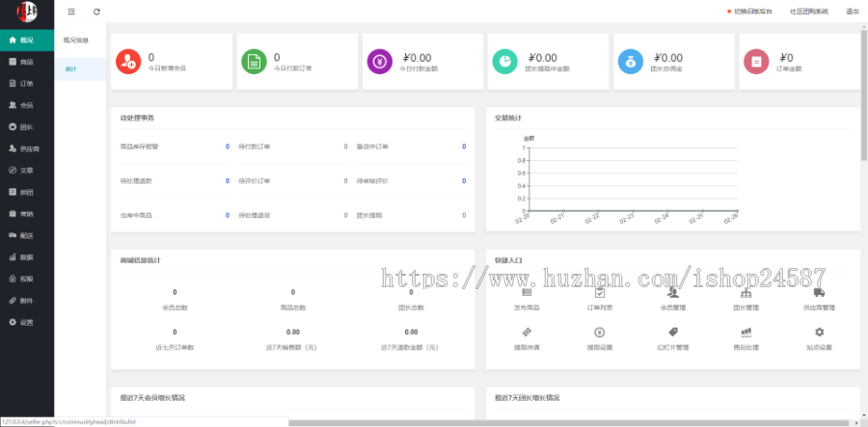Click 待付款订单 pending payment row
This screenshot has width=868, height=427.
pos(293,147)
